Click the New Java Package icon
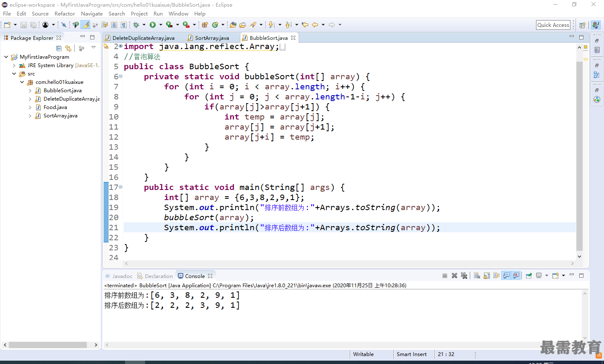 pyautogui.click(x=205, y=25)
